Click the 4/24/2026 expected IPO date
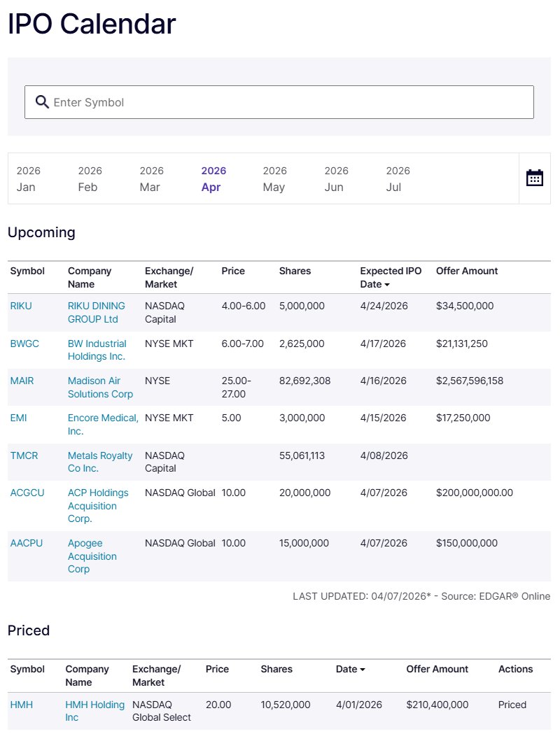560x741 pixels. [x=384, y=306]
